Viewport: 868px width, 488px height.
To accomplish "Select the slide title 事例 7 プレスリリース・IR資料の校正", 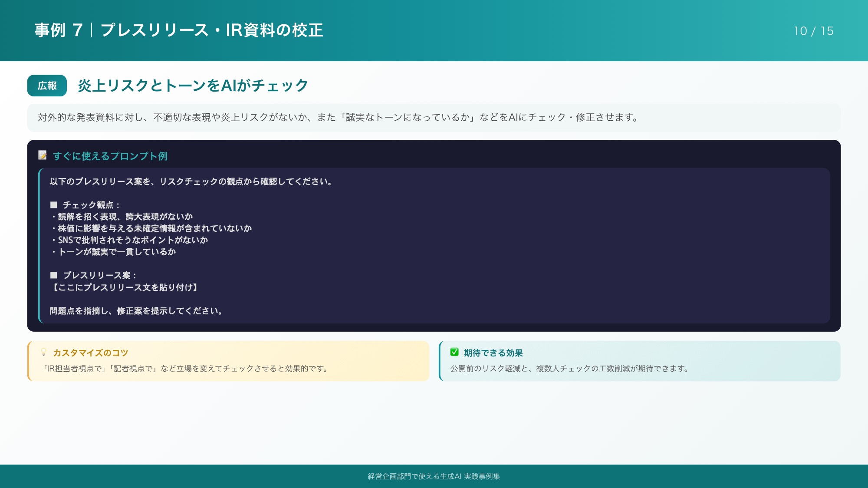I will click(x=179, y=30).
